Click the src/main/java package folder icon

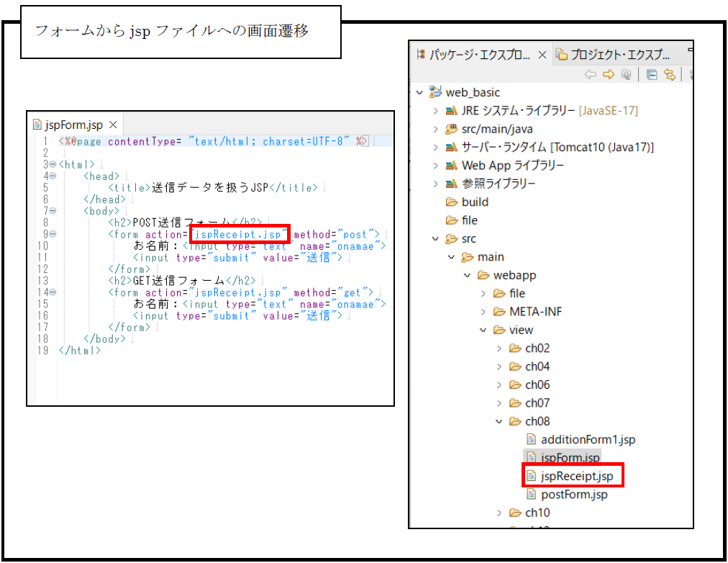point(451,129)
